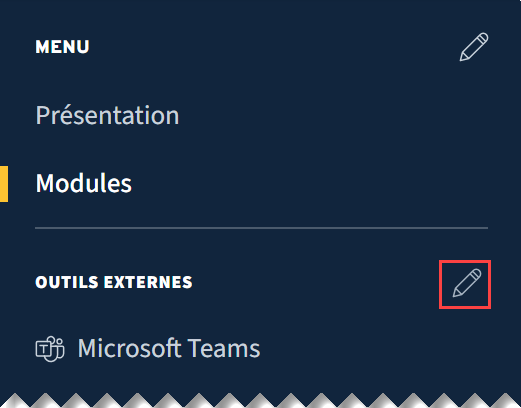Click the word Microsoft in the Teams link
This screenshot has height=408, width=521.
[x=130, y=348]
